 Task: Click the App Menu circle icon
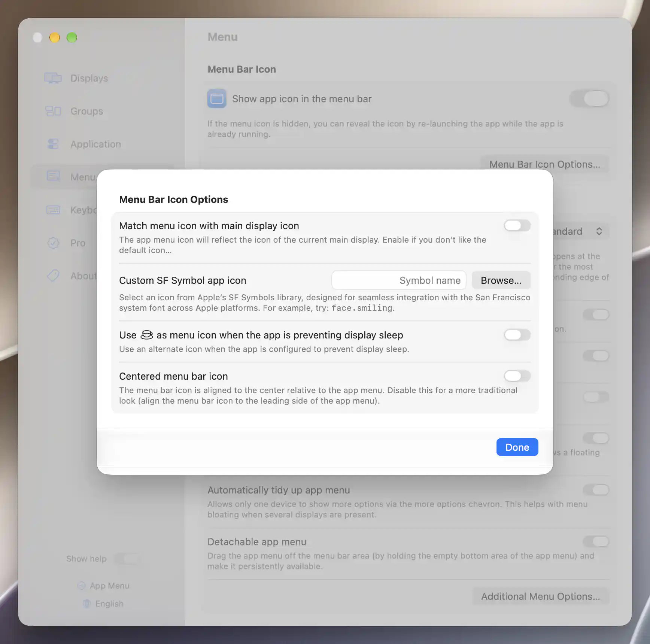tap(81, 586)
